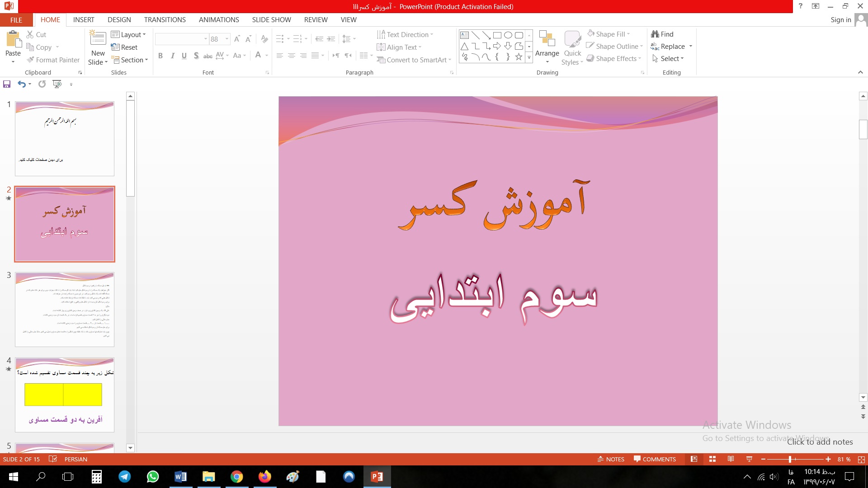The height and width of the screenshot is (488, 868).
Task: Open Reading View from status bar
Action: pyautogui.click(x=731, y=459)
